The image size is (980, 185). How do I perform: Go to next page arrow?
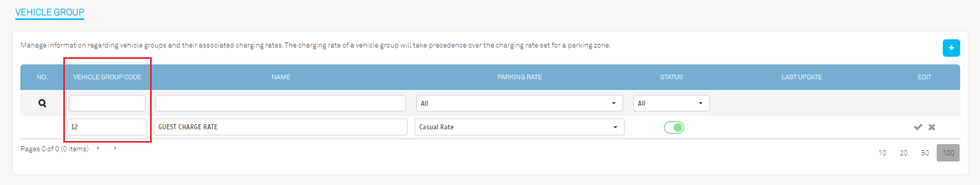click(115, 148)
